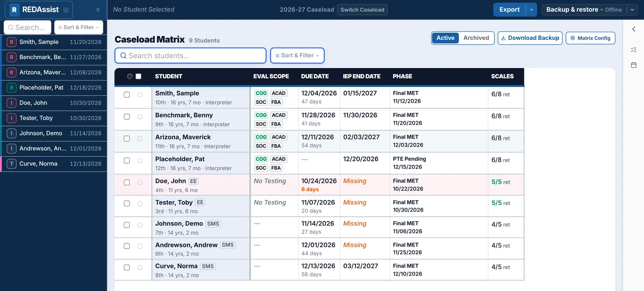644x291 pixels.
Task: Collapse the right panel with the chevron arrow
Action: click(x=634, y=29)
